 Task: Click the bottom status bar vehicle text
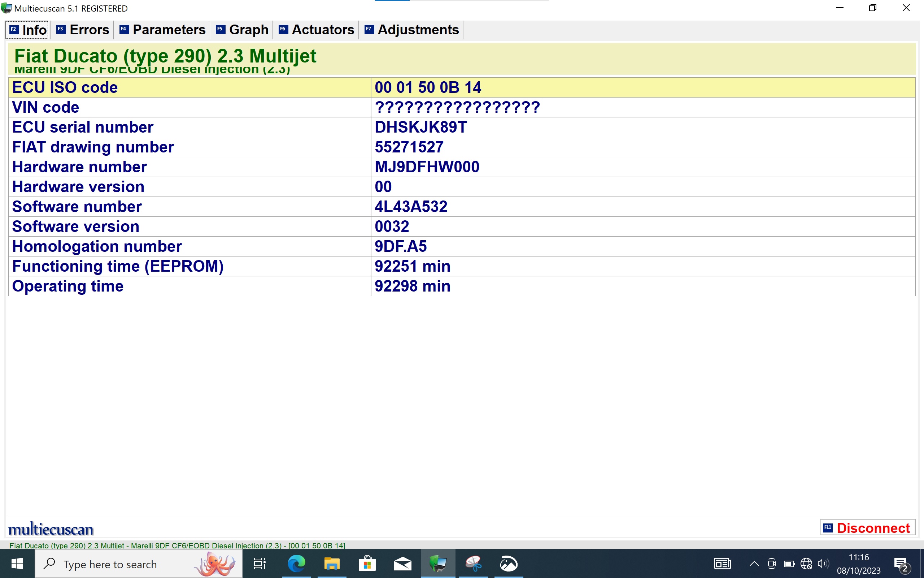(177, 545)
